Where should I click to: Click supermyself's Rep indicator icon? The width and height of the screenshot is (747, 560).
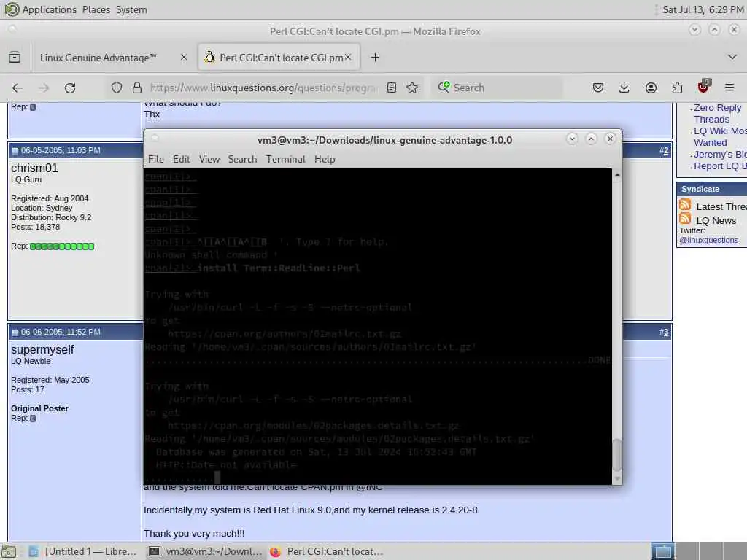33,419
